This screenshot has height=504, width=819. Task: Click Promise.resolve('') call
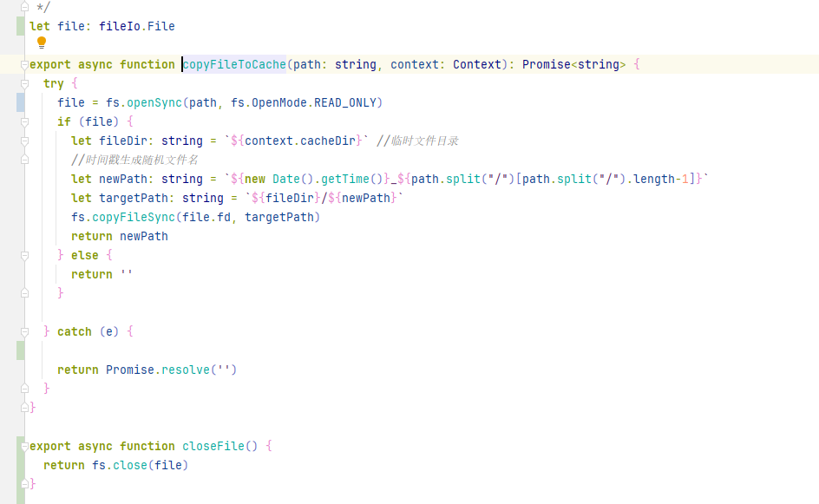click(171, 370)
